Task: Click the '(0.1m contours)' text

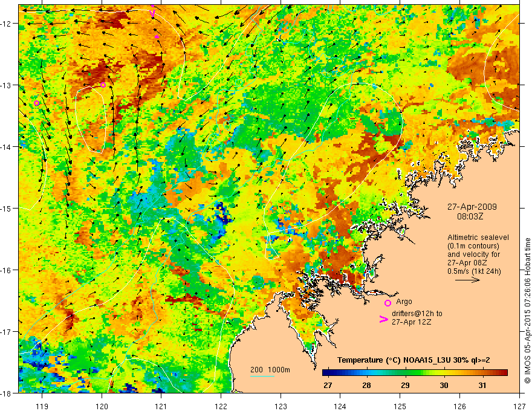Action: tap(473, 246)
